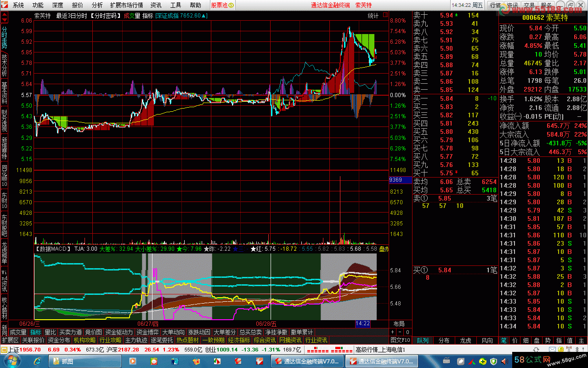Click the antenna signal icon in status bar
This screenshot has width=588, height=368.
pyautogui.click(x=569, y=349)
